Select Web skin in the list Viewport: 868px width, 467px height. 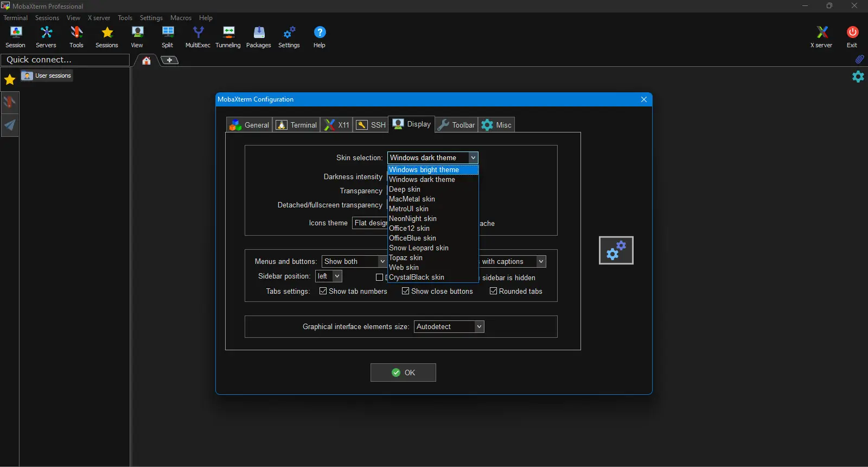point(433,268)
